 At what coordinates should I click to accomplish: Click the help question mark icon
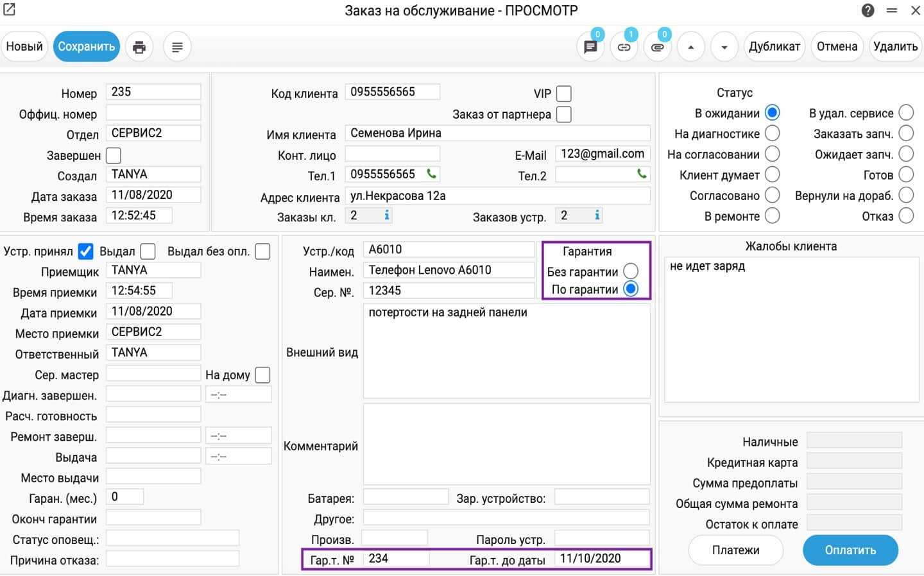(x=868, y=10)
